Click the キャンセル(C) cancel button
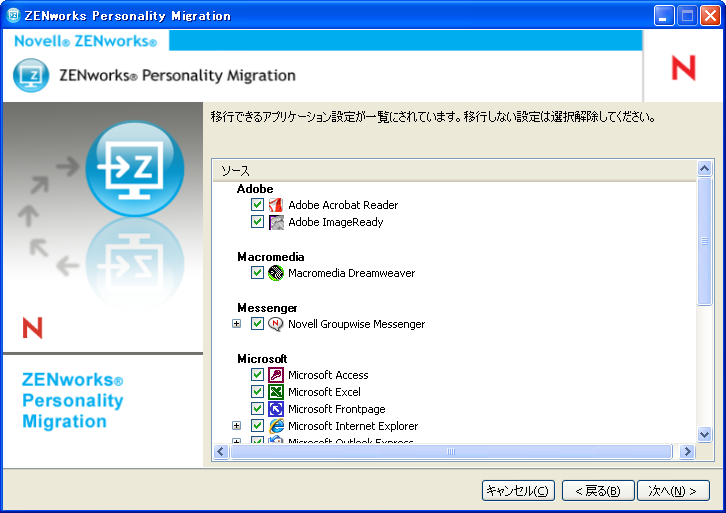The height and width of the screenshot is (513, 726). [x=518, y=491]
